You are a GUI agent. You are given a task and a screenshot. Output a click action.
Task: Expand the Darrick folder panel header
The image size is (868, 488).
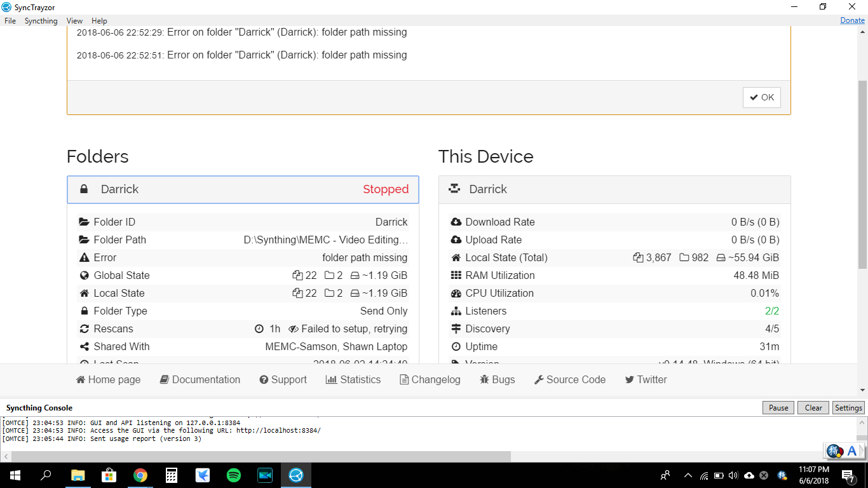tap(243, 189)
